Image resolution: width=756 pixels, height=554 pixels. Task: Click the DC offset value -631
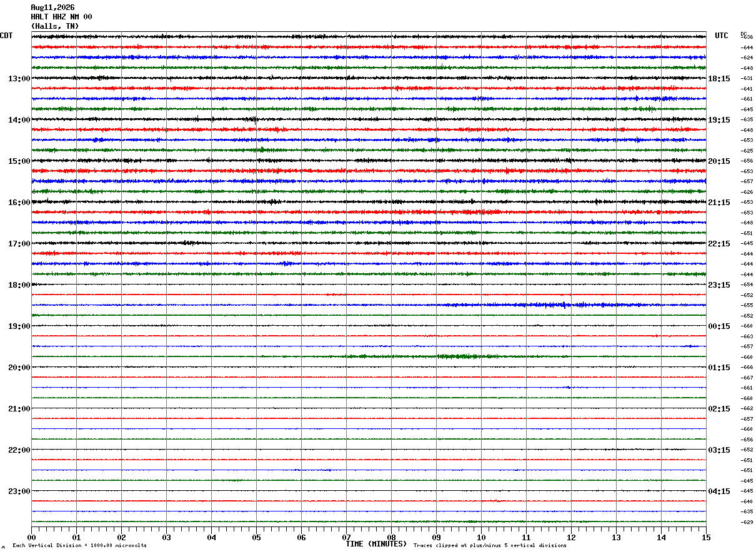tap(747, 79)
